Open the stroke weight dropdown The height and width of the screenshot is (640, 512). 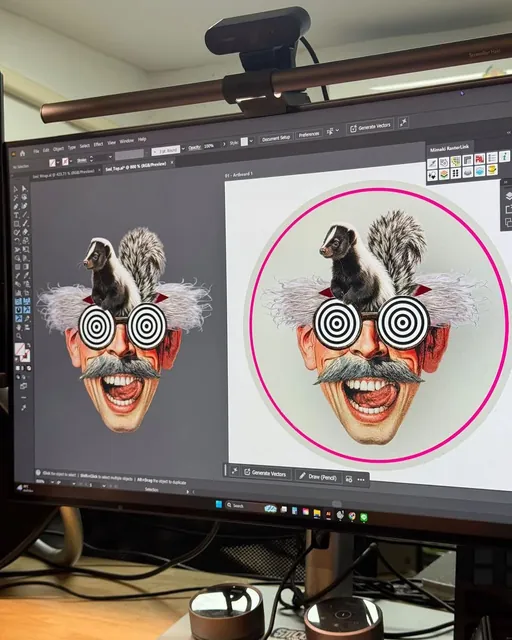110,157
